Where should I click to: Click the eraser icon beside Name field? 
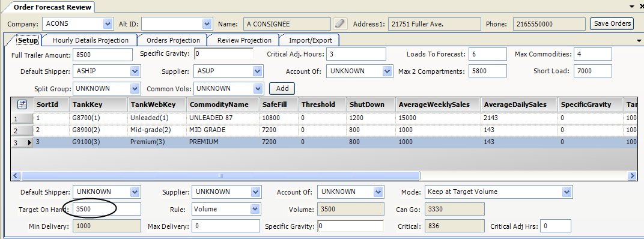tap(339, 24)
